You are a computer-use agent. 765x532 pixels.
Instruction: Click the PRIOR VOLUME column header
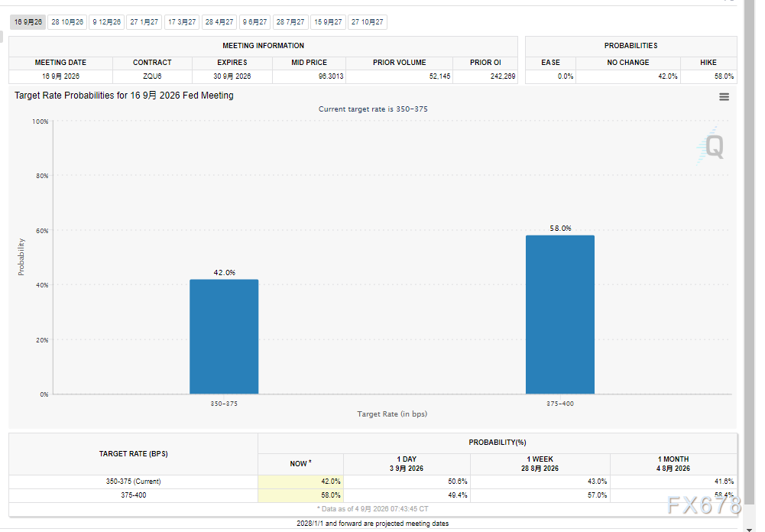click(x=400, y=63)
